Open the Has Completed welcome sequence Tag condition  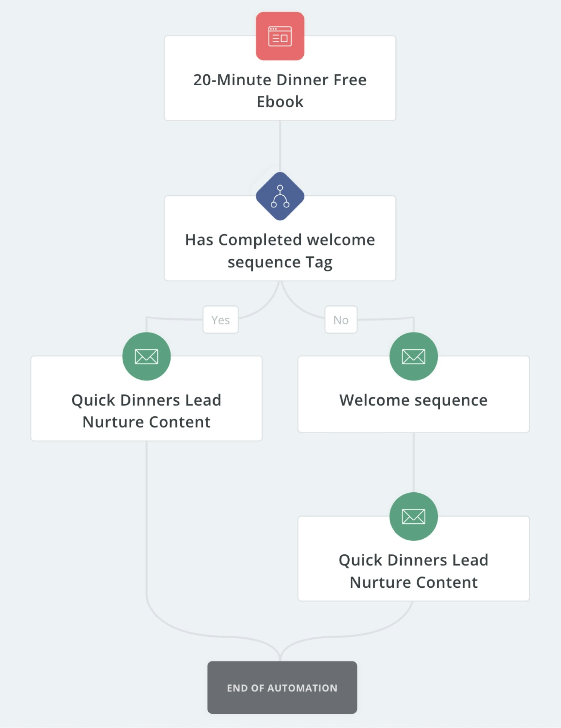tap(280, 238)
